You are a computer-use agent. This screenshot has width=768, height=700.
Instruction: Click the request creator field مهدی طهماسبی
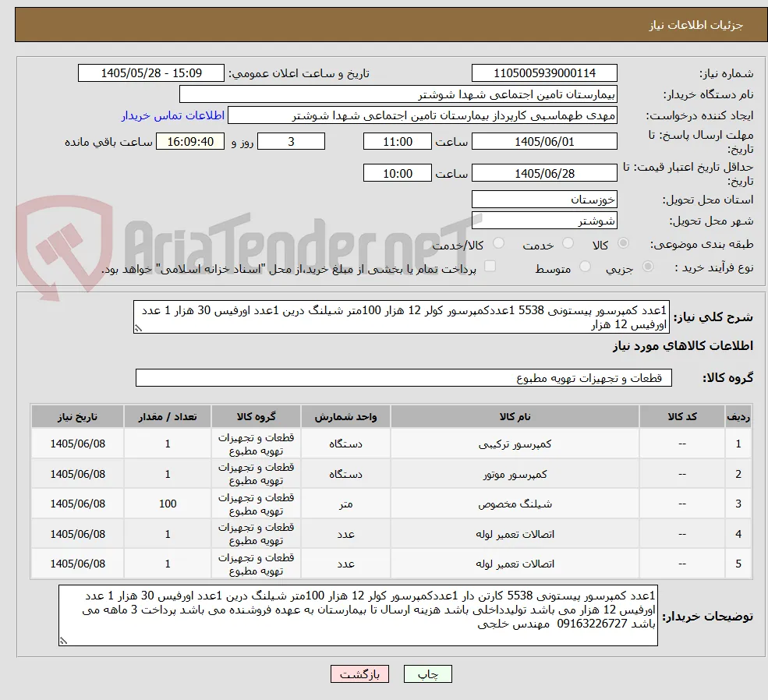[422, 115]
